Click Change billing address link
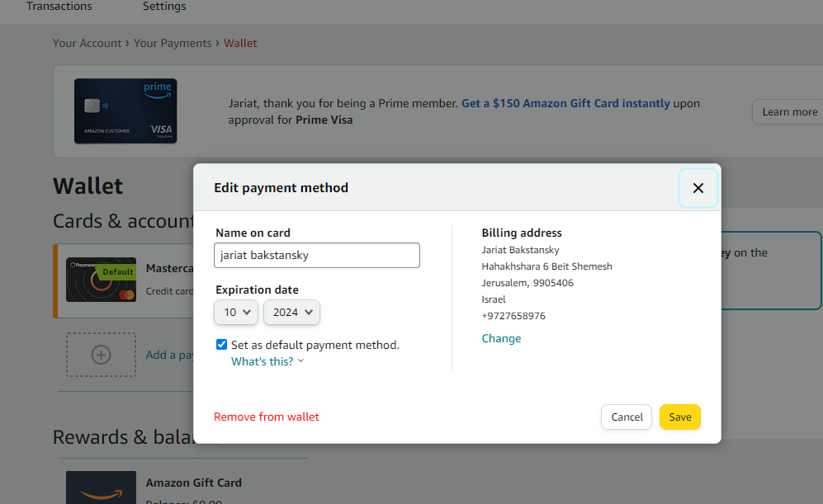Screen dimensions: 823x504 pos(501,338)
